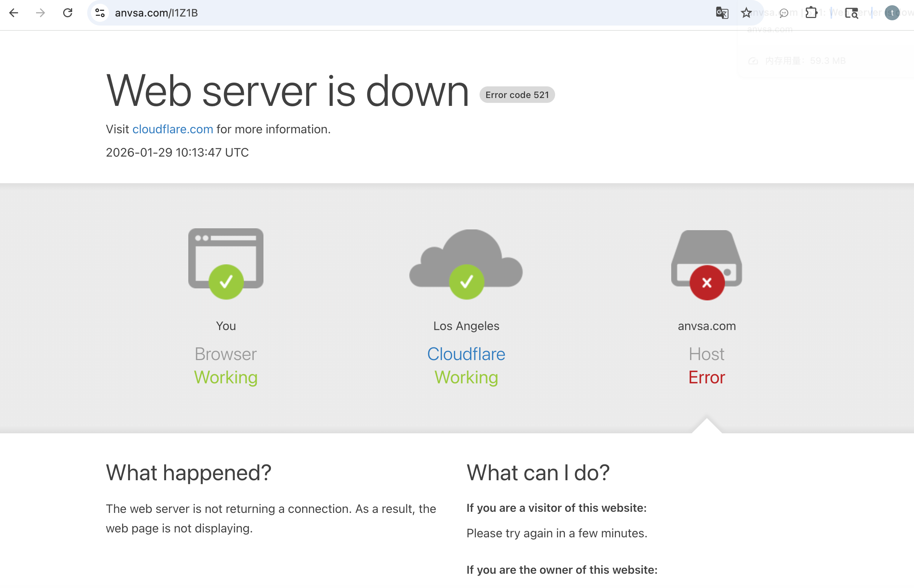
Task: Click the forward navigation arrow
Action: point(41,13)
